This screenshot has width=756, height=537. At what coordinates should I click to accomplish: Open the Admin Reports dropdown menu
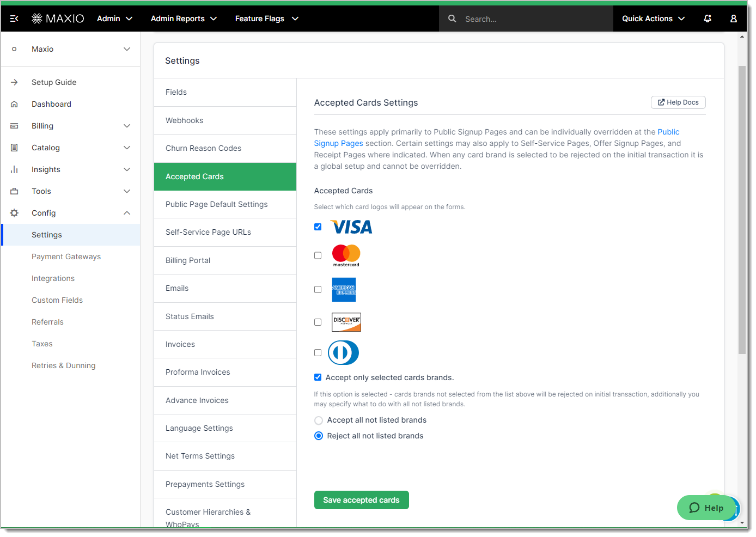click(x=184, y=19)
